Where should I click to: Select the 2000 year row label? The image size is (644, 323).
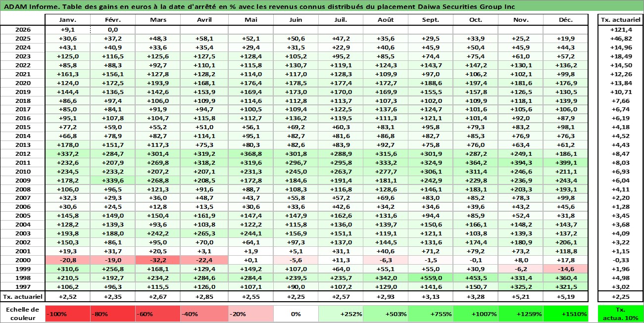click(x=23, y=261)
